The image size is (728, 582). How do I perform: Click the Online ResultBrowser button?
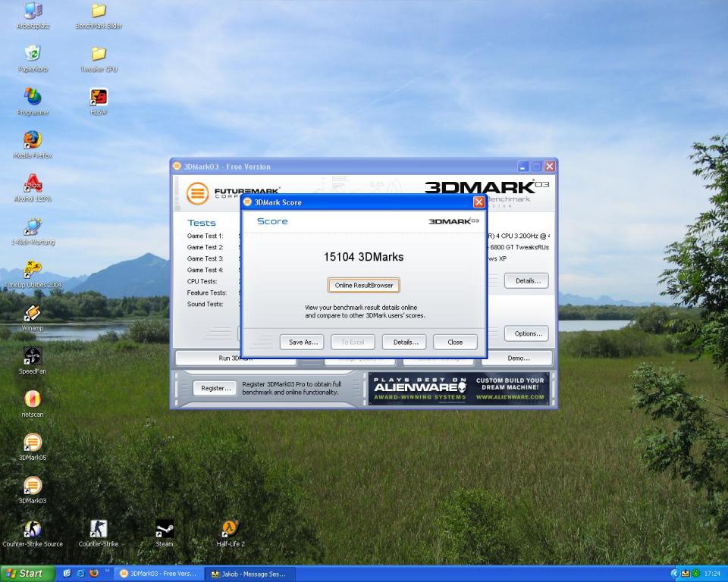pyautogui.click(x=363, y=286)
